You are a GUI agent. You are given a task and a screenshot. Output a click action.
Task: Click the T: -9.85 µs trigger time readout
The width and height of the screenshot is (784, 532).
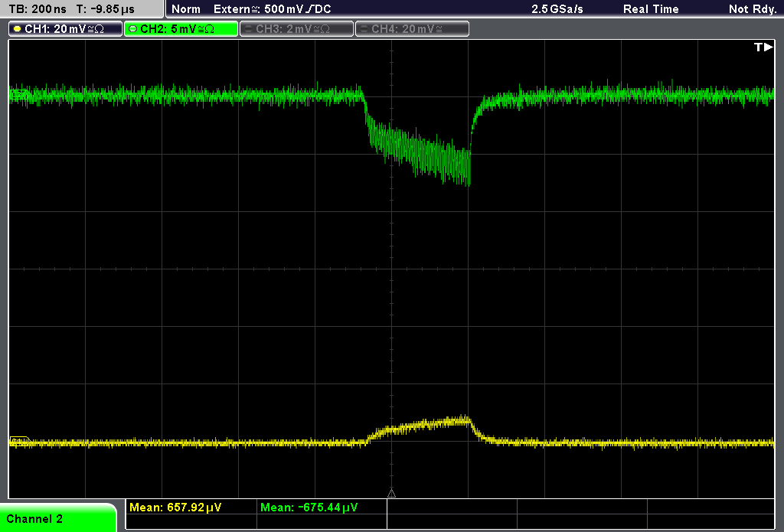(x=105, y=9)
